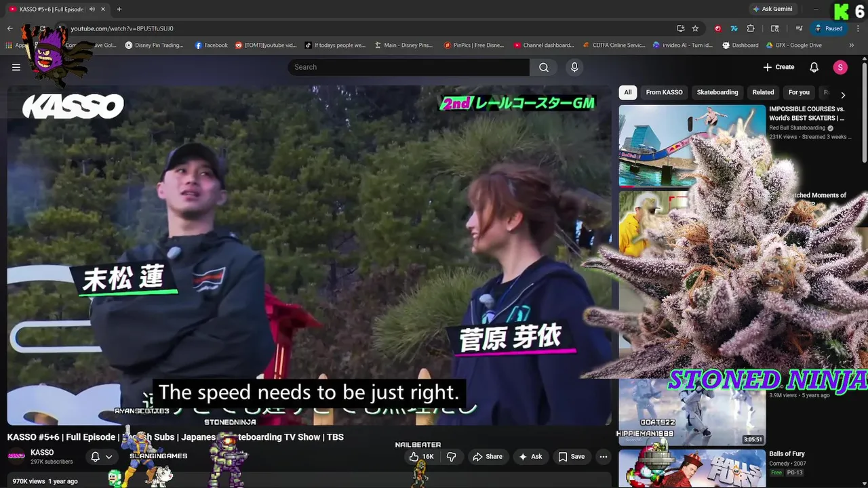Open subscription notification bell dropdown
The width and height of the screenshot is (868, 488).
(101, 457)
